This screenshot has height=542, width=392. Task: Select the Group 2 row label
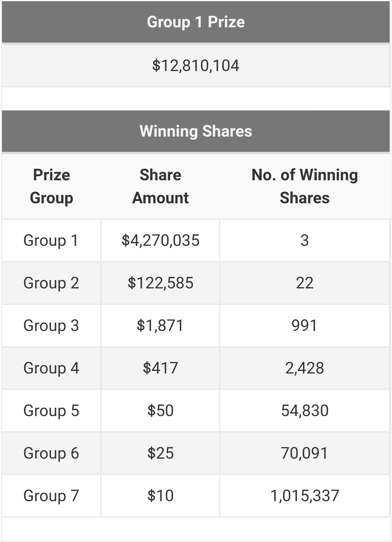pyautogui.click(x=51, y=283)
